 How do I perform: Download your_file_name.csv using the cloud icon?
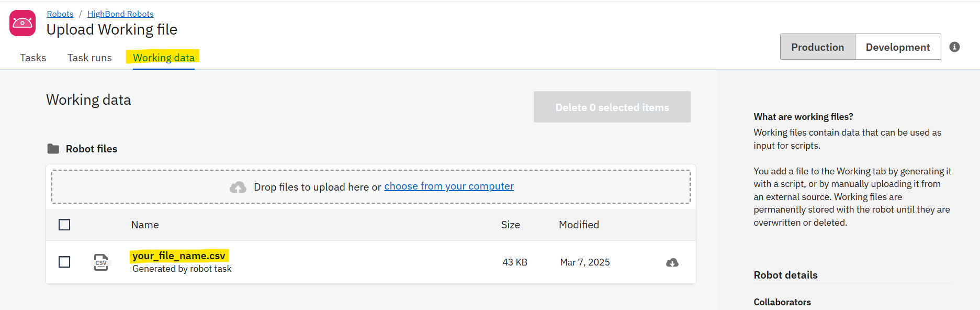click(672, 262)
